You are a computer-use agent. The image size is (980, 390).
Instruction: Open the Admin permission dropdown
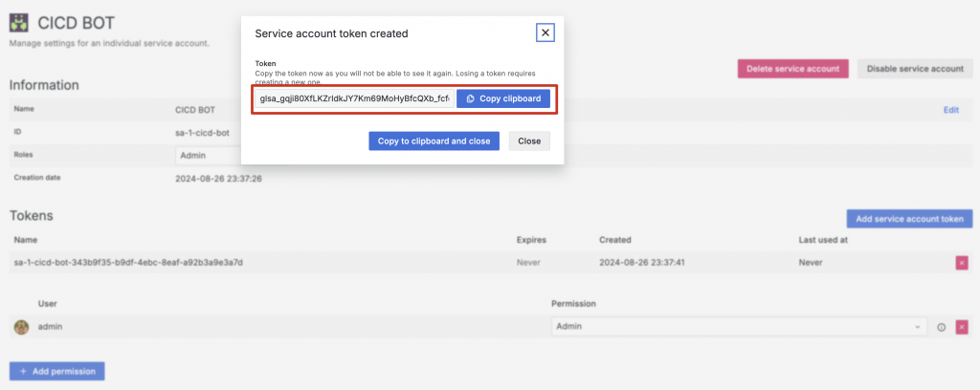739,327
